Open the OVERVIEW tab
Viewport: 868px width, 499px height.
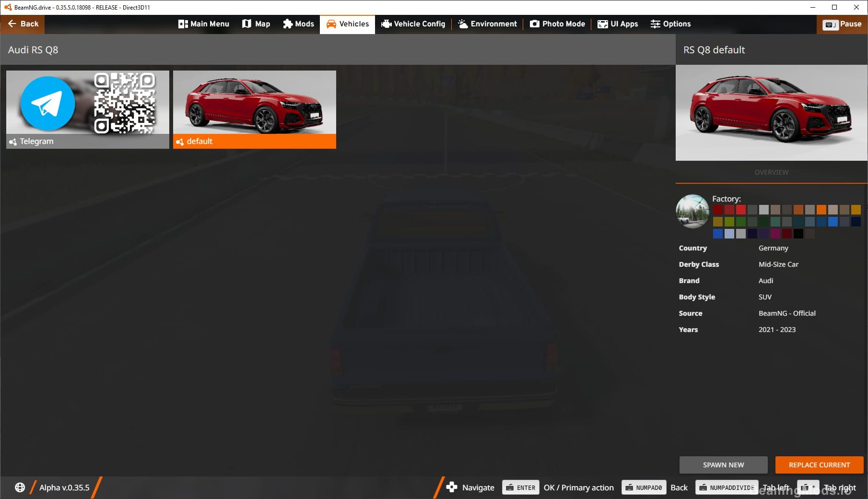(772, 172)
